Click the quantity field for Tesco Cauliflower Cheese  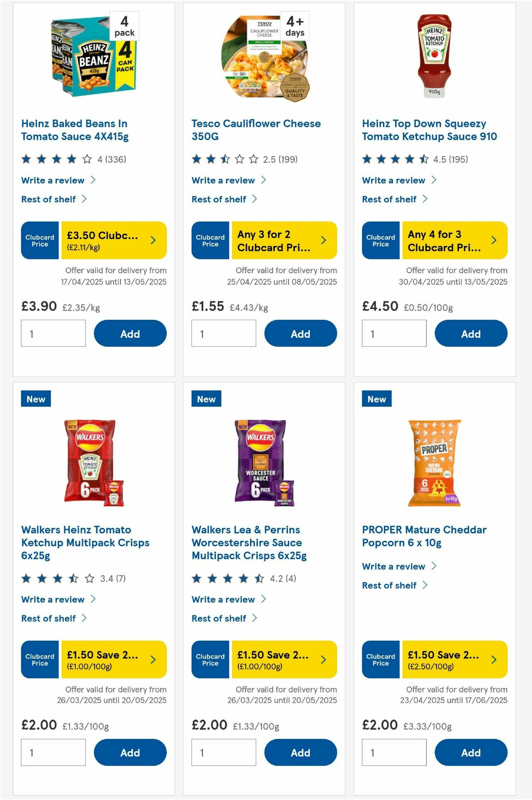(x=224, y=333)
